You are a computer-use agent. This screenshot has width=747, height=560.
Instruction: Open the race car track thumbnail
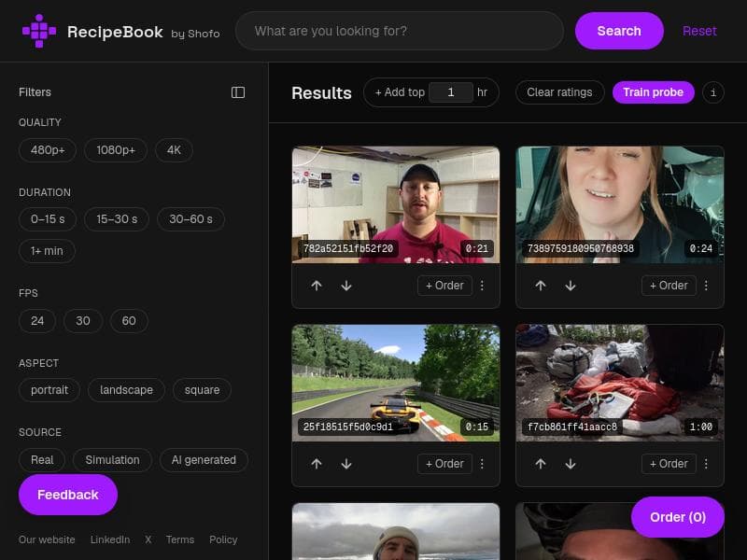click(396, 383)
